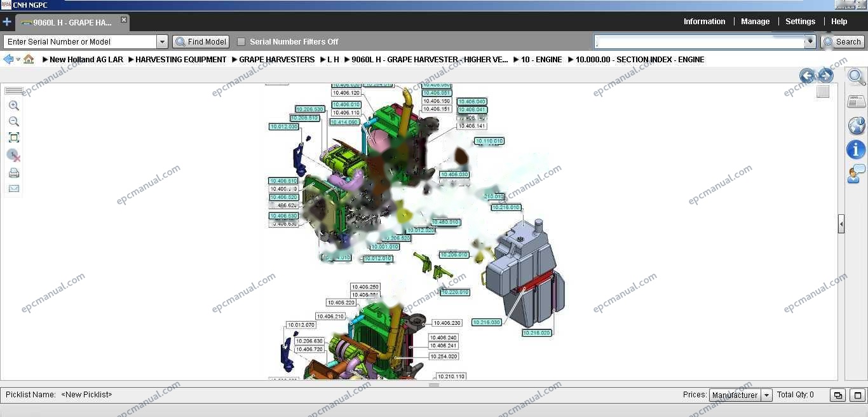
Task: Open the blue info sidebar icon
Action: [857, 149]
